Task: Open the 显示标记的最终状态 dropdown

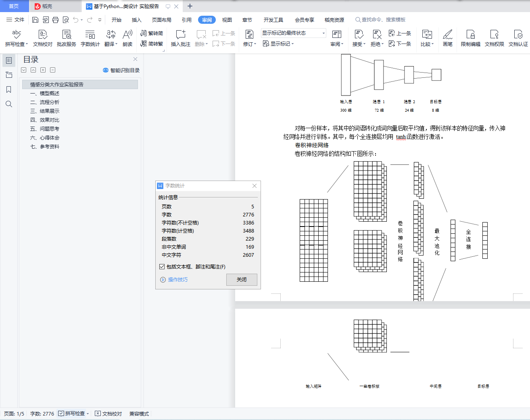Action: (x=293, y=33)
